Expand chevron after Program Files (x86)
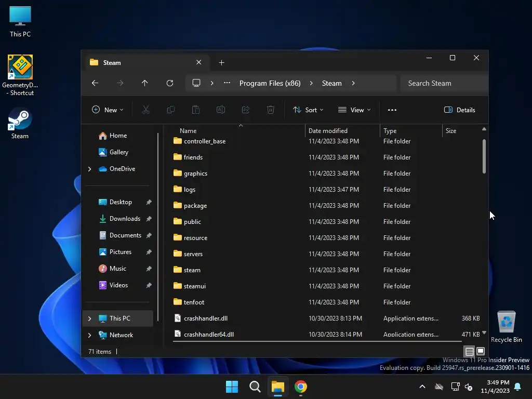This screenshot has width=532, height=399. coord(311,83)
